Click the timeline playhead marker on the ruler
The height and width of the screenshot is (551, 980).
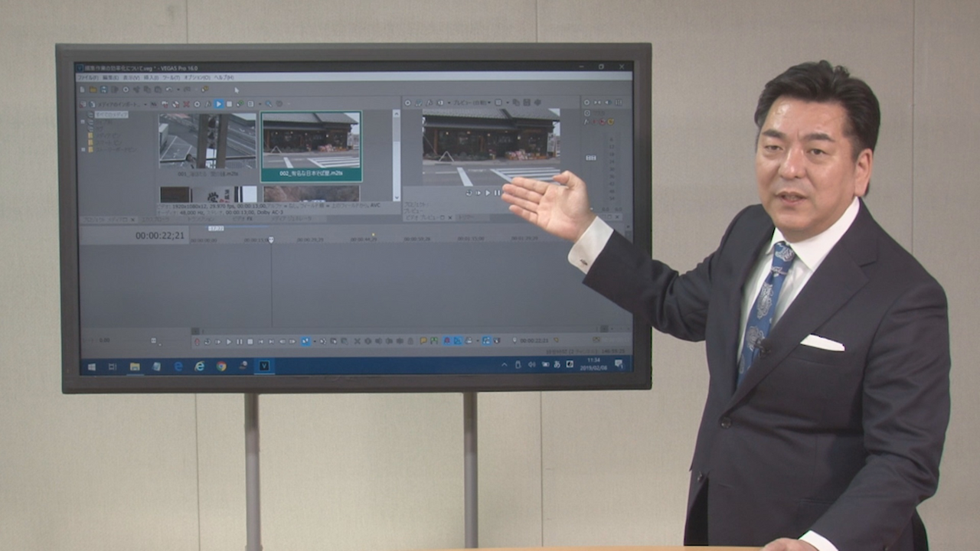pos(270,240)
